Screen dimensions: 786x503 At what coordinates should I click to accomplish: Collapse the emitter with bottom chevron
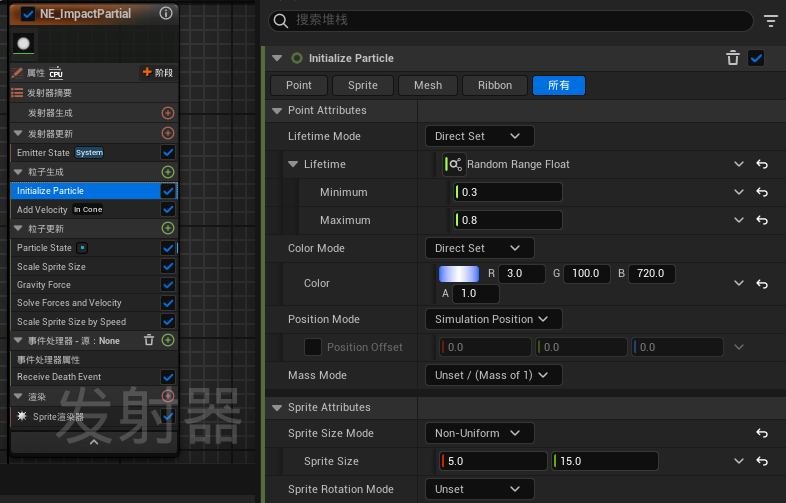point(94,442)
